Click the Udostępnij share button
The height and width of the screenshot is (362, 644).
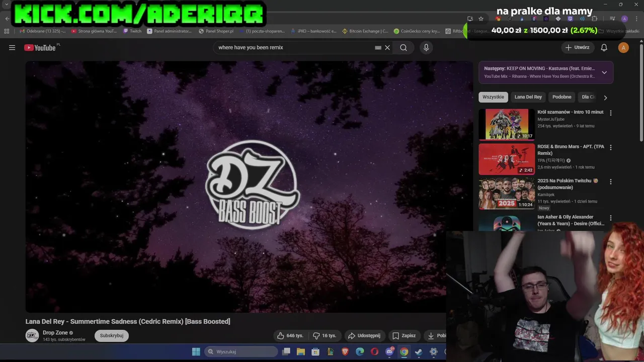click(364, 335)
